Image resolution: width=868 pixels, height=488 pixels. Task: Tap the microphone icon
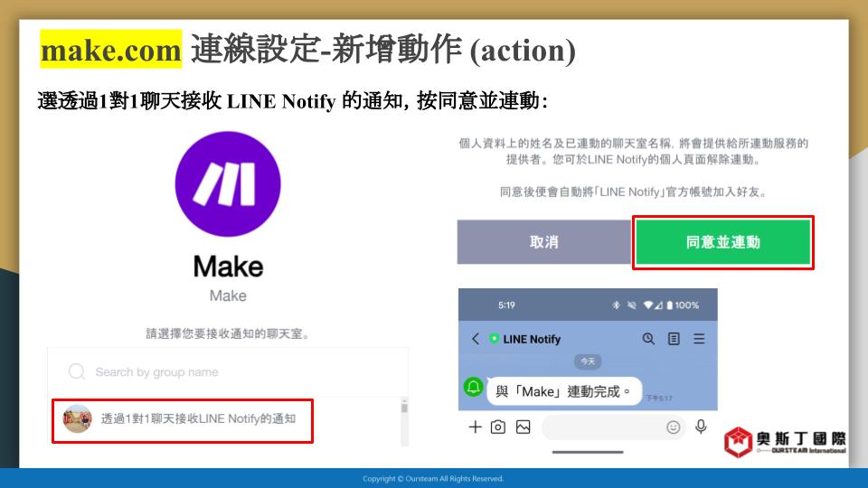701,427
